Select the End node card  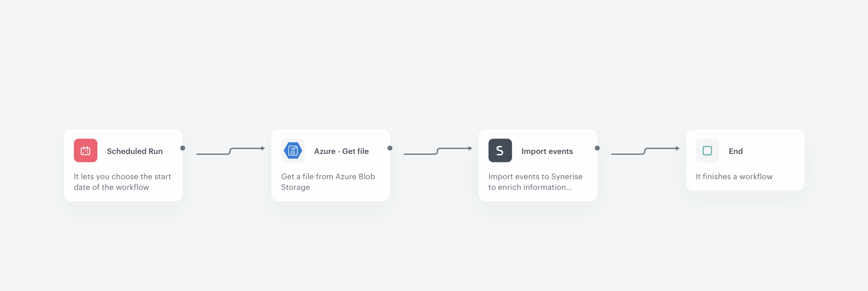[x=745, y=160]
